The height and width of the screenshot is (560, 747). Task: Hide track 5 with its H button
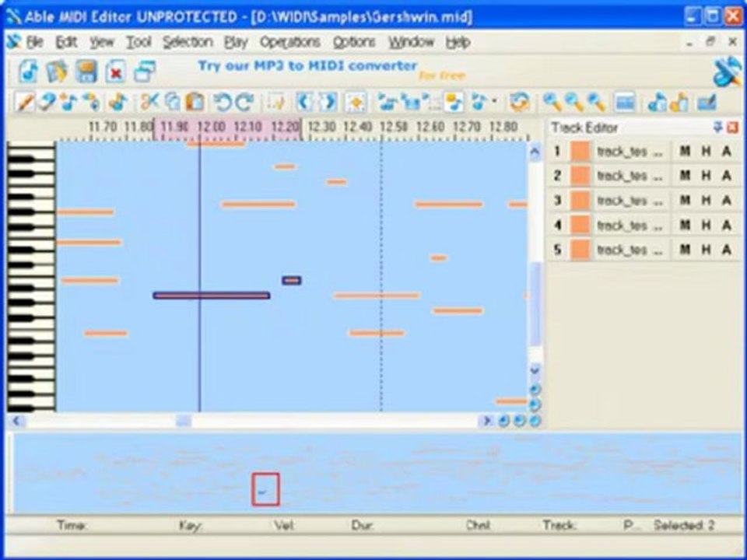(706, 249)
